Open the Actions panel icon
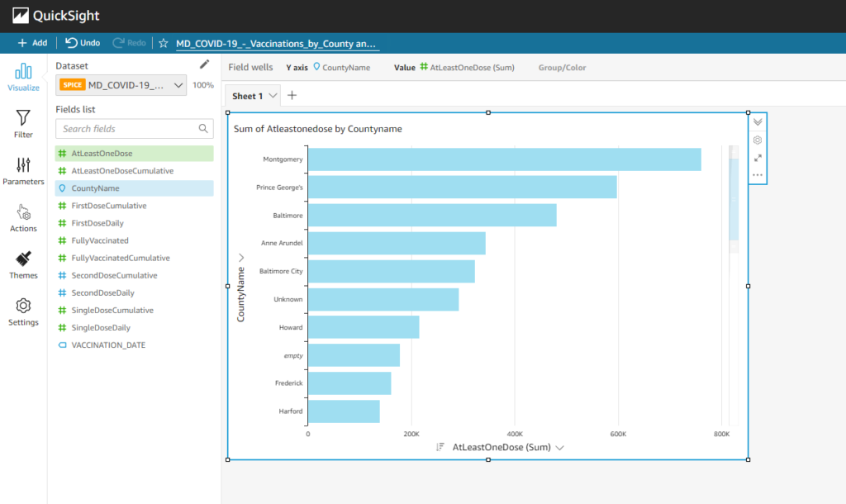Image resolution: width=846 pixels, height=504 pixels. click(x=23, y=218)
